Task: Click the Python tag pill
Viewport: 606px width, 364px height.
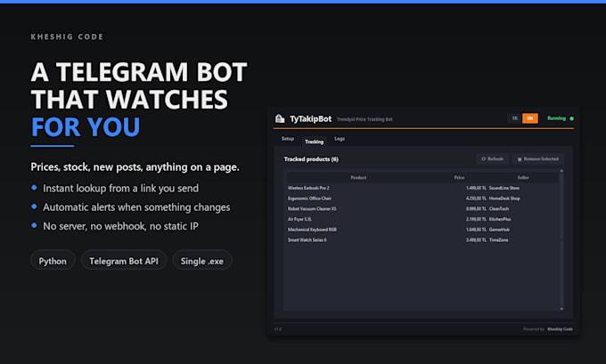Action: click(53, 261)
